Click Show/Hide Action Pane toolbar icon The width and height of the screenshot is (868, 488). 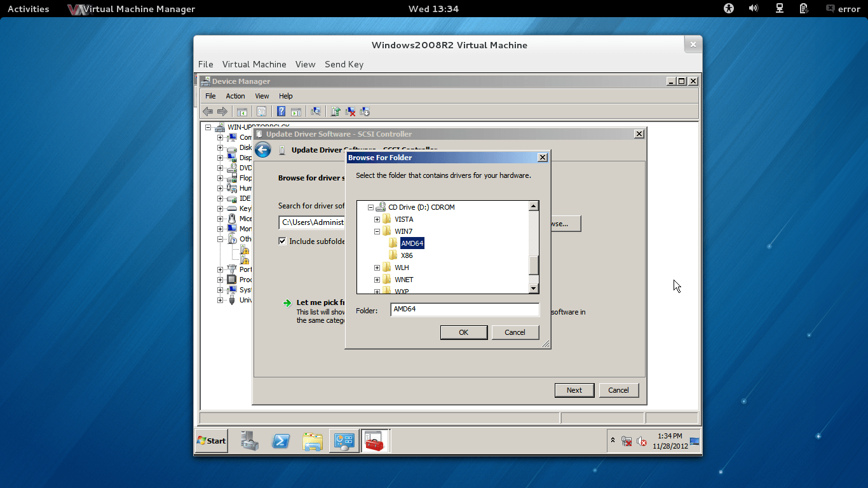(295, 112)
